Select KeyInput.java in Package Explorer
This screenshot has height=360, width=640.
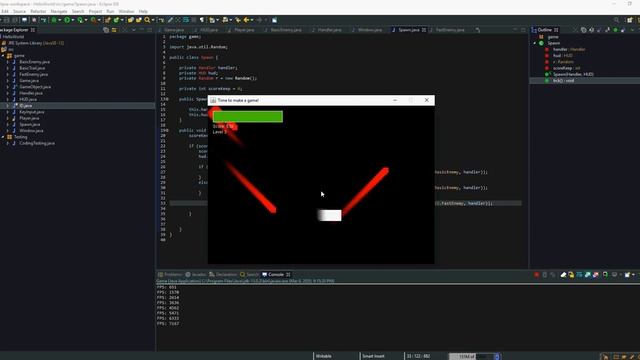32,112
